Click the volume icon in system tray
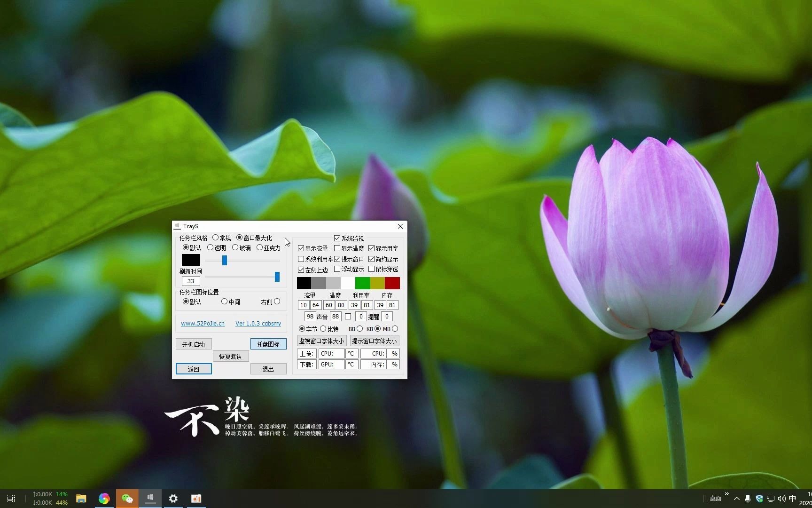 click(x=781, y=498)
